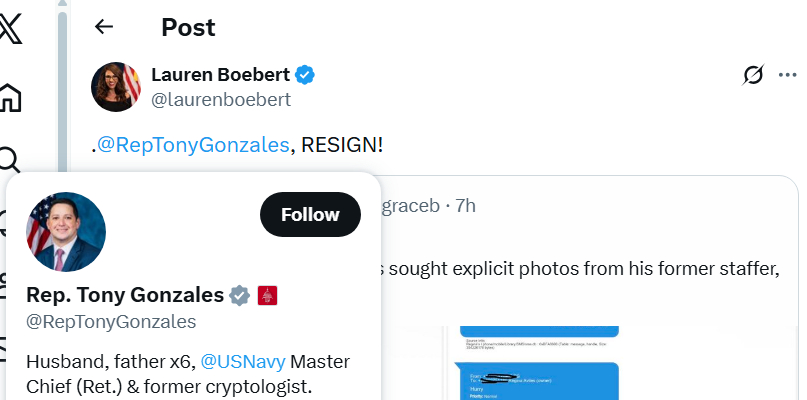Click Lauren Boebert's blue verified badge
This screenshot has height=400, width=807.
tap(305, 75)
